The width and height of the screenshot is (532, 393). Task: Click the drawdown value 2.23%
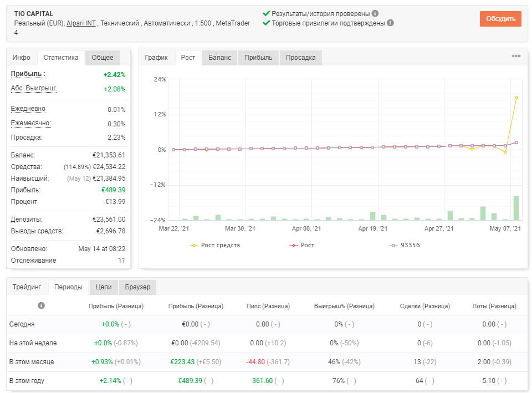pos(117,137)
